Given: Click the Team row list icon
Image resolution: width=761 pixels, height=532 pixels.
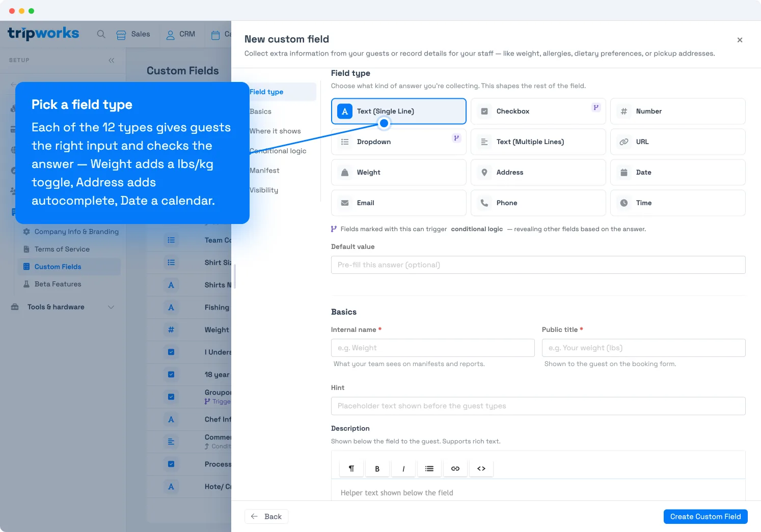Looking at the screenshot, I should pyautogui.click(x=171, y=240).
